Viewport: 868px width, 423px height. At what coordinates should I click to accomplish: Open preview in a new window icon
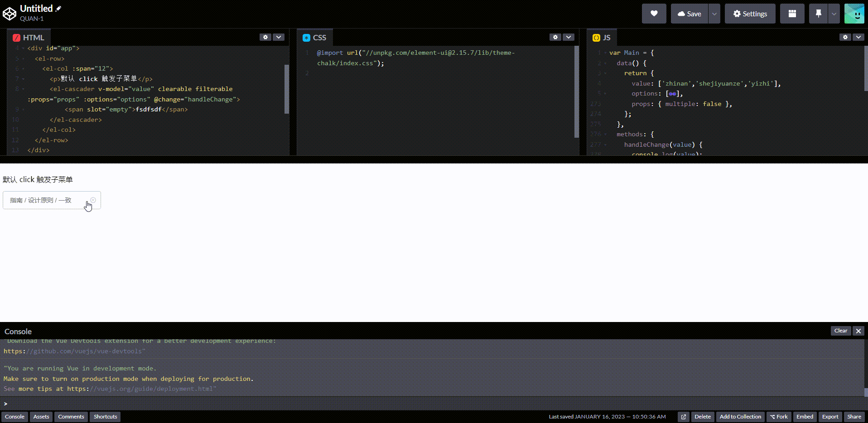click(x=684, y=417)
